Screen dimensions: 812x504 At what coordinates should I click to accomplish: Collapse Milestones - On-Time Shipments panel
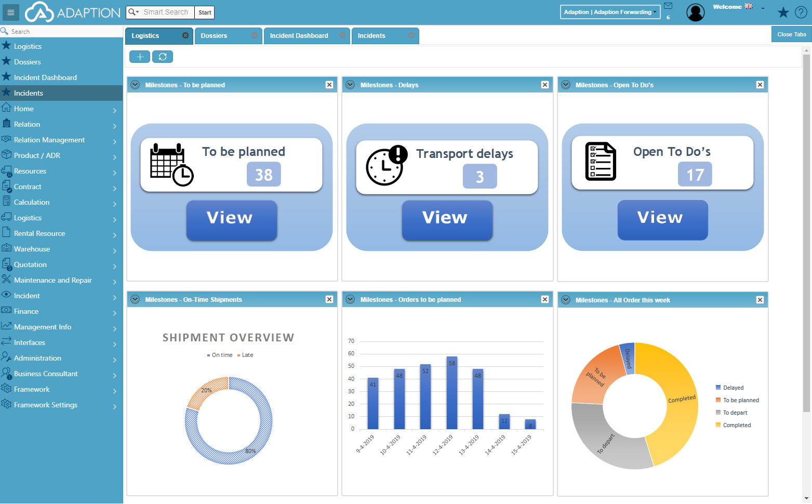point(135,299)
